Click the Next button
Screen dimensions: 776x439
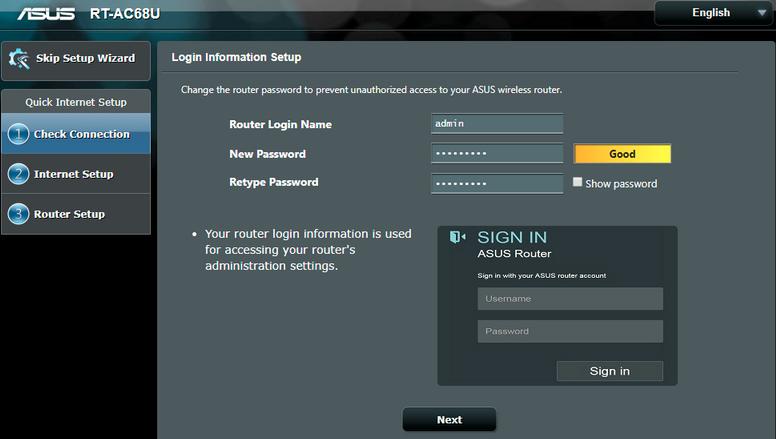[x=449, y=420]
